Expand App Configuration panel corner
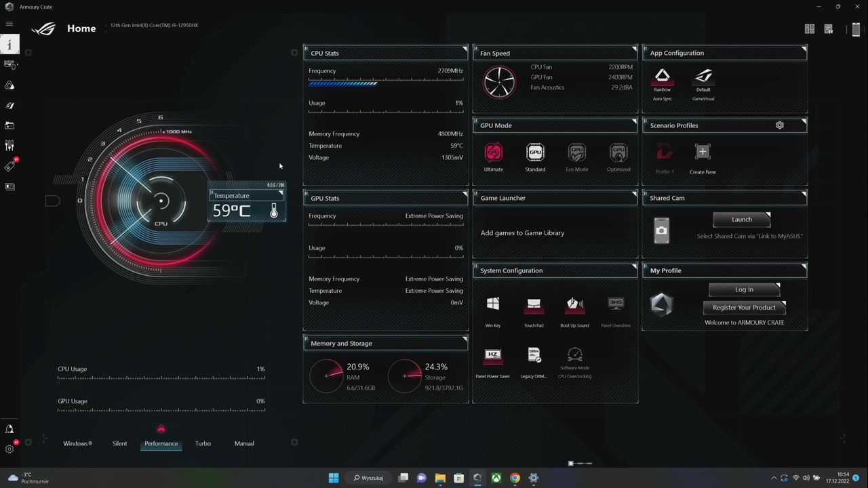The height and width of the screenshot is (488, 868). [x=804, y=49]
